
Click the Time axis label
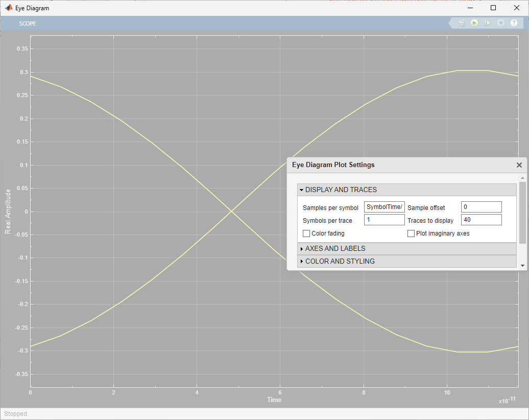point(274,400)
